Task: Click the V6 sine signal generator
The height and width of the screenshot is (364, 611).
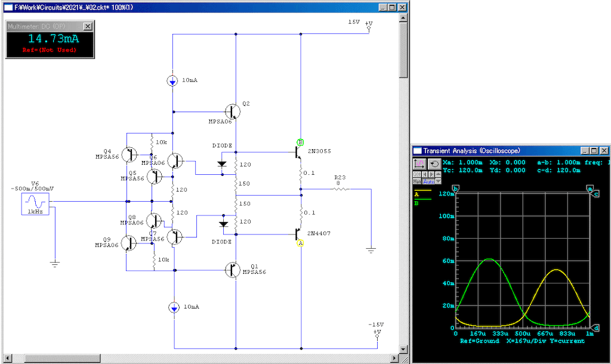Action: [x=35, y=204]
